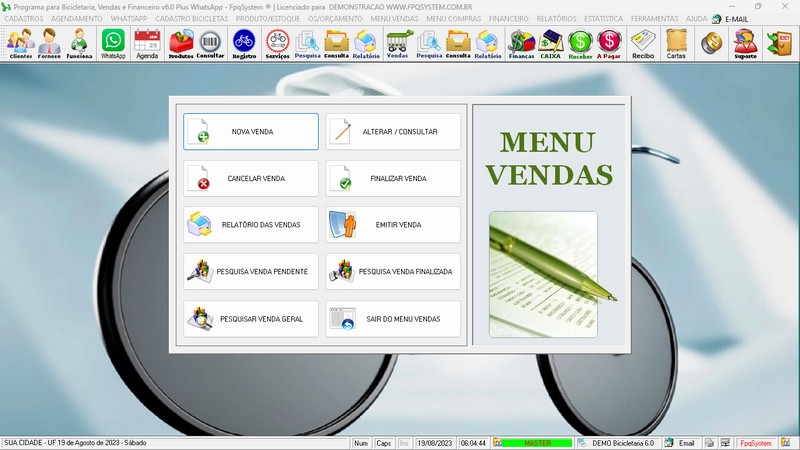This screenshot has width=800, height=450.
Task: Click the ALTERAR / CONSULTAR button
Action: click(x=393, y=132)
